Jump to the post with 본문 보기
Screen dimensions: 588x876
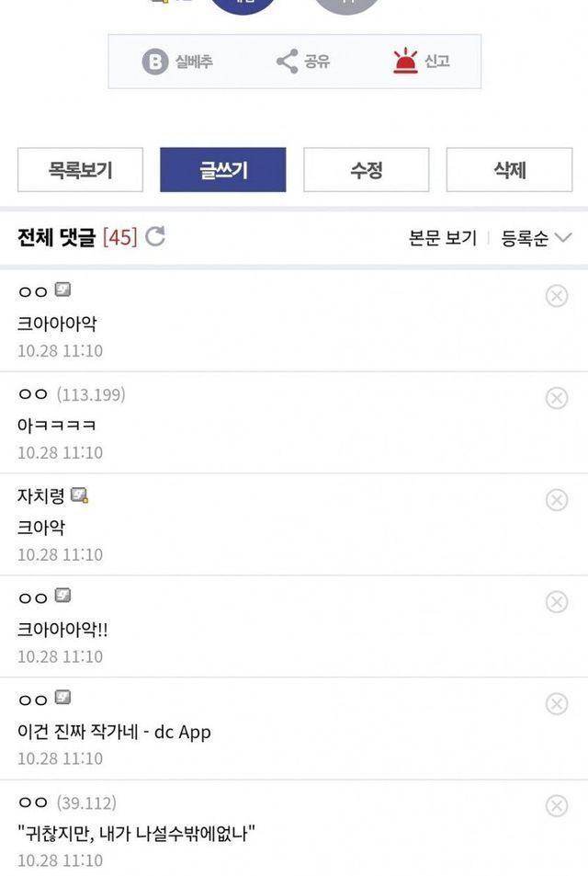pos(443,238)
